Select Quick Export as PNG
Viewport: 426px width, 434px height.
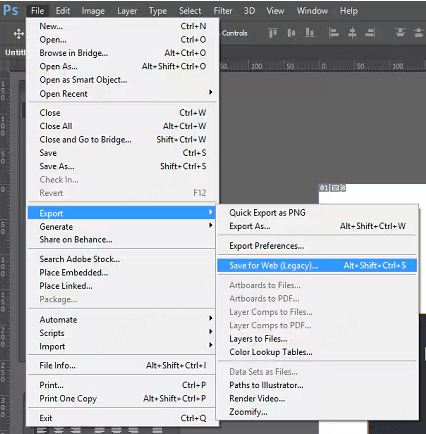[317, 213]
